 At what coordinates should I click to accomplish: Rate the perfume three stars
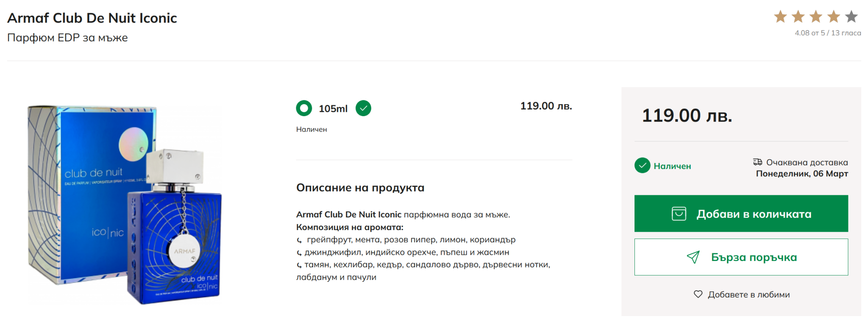[x=816, y=17]
